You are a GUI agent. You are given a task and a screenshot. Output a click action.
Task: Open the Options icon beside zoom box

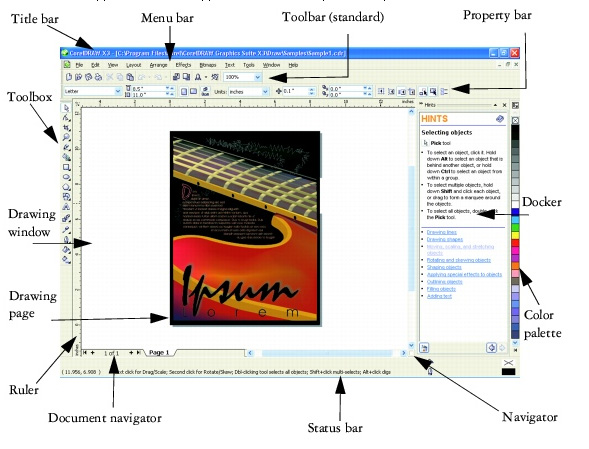(x=215, y=77)
